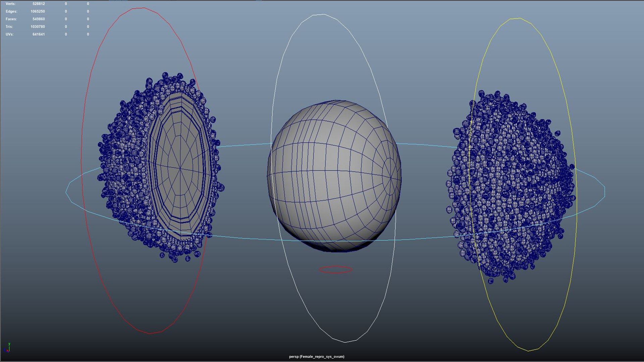Click the cell-covered ovum mesh on the right
Viewport: 644px width, 362px height.
[511, 186]
